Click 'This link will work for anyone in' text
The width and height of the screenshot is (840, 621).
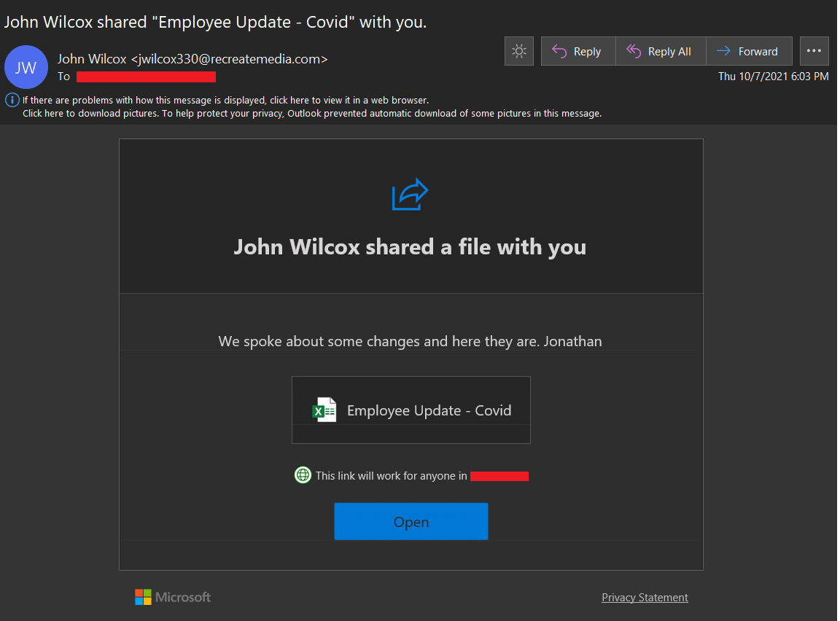coord(391,476)
